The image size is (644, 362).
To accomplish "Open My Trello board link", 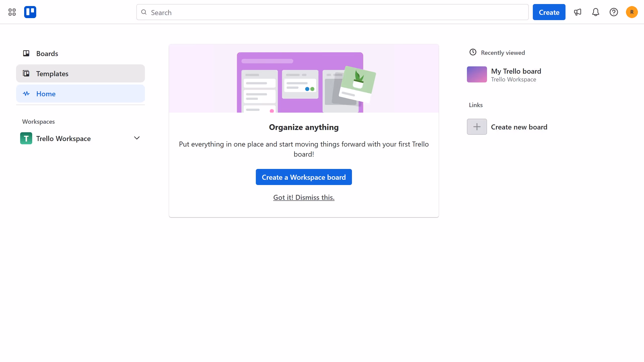I will coord(516,71).
